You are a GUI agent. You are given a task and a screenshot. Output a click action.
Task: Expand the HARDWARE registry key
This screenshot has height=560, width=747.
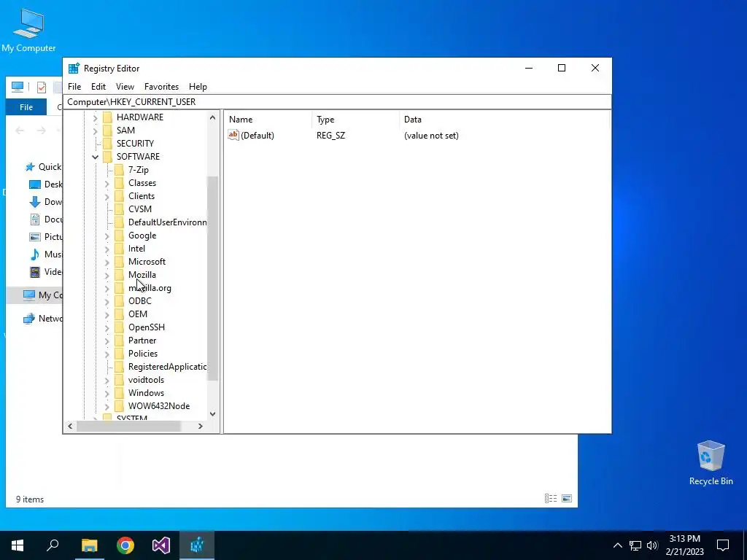pos(96,117)
